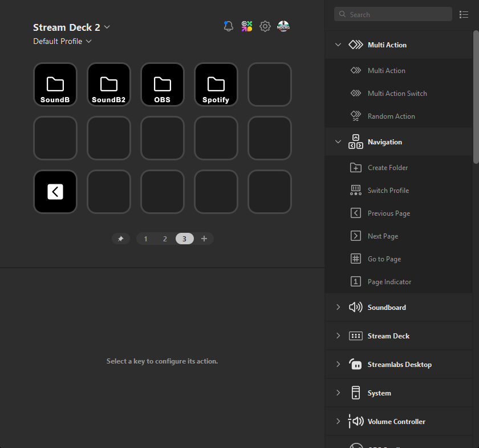Click the Streamlabs Desktop logo icon
Image resolution: width=479 pixels, height=448 pixels.
tap(356, 364)
